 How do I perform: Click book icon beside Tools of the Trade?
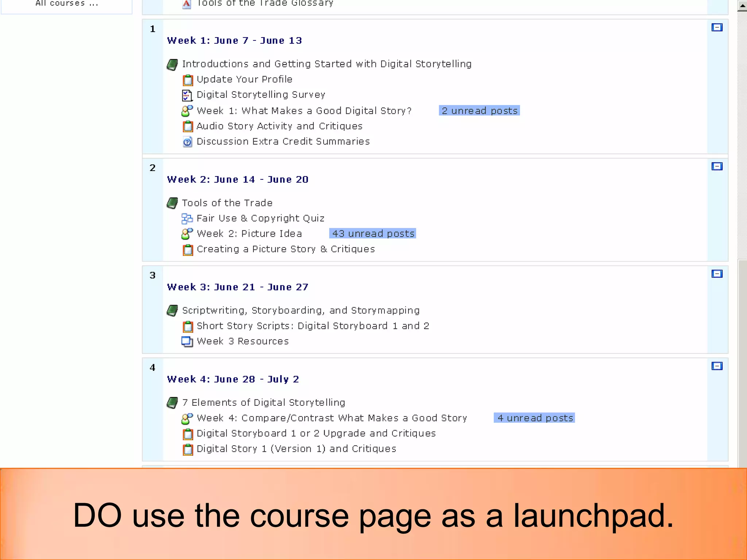coord(173,203)
